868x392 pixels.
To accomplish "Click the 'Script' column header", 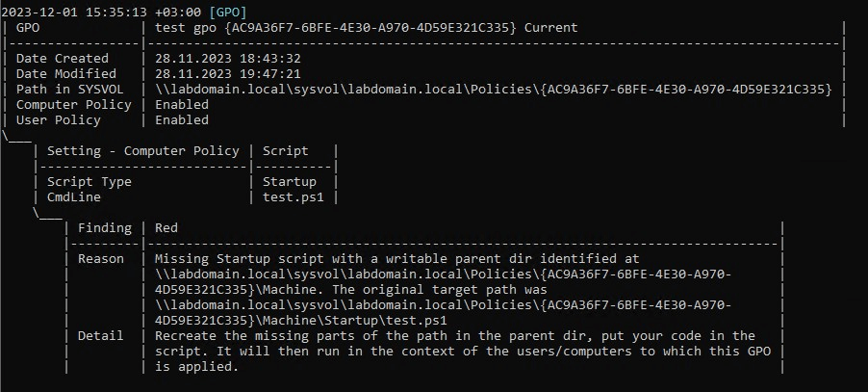I will tap(285, 150).
